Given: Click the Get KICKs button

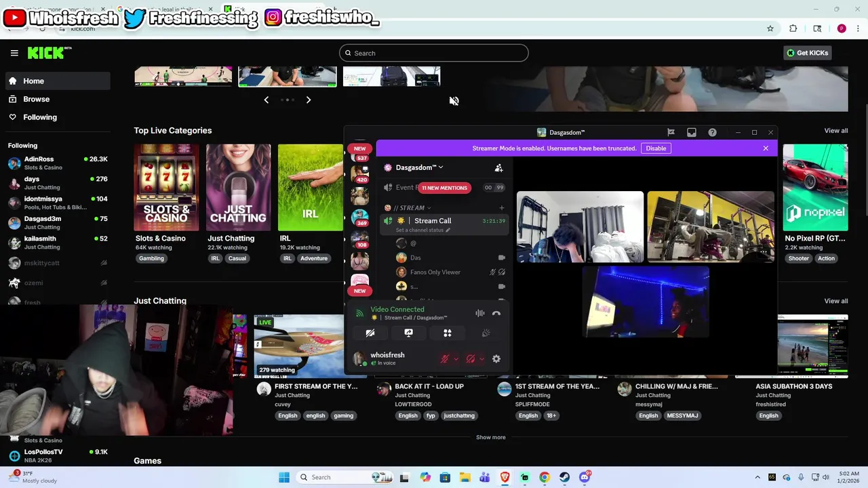Looking at the screenshot, I should [x=808, y=53].
